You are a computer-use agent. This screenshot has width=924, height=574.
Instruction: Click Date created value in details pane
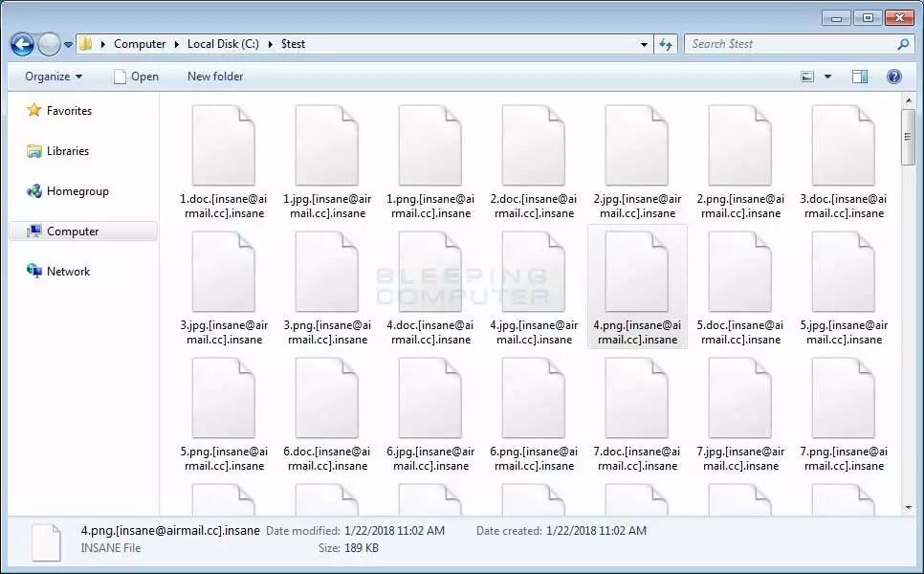(x=596, y=530)
